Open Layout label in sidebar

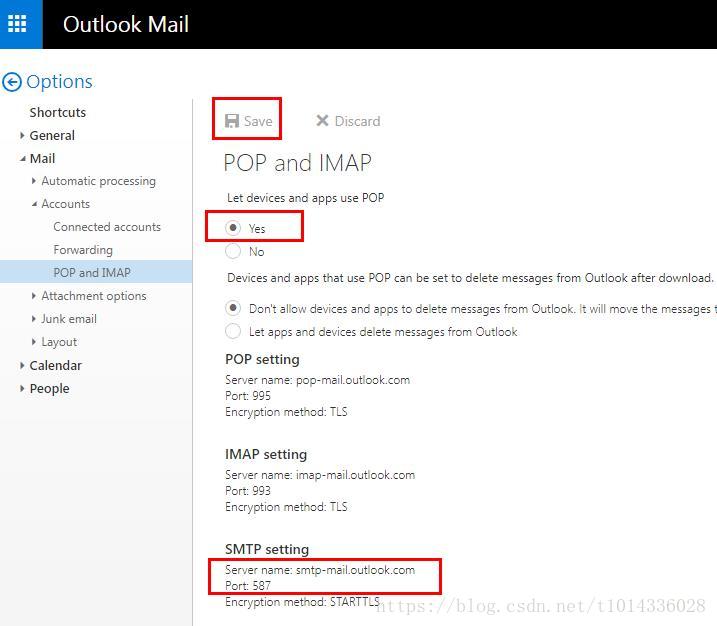coord(59,342)
